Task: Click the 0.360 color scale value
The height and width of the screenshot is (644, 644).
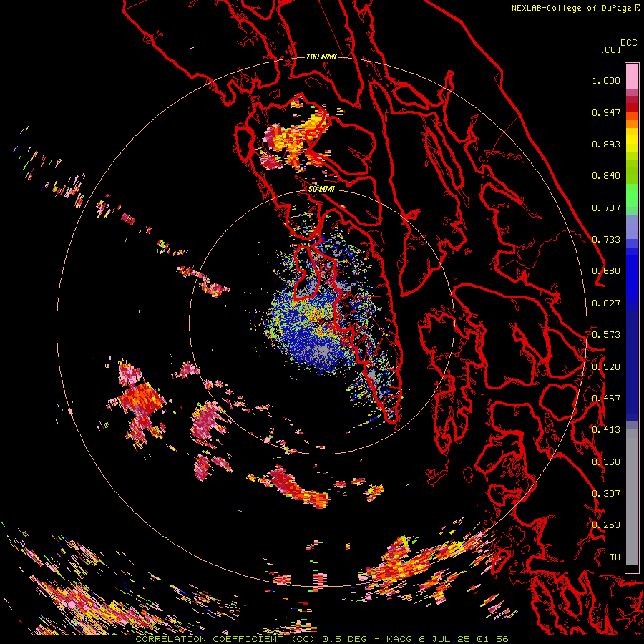Action: [606, 462]
